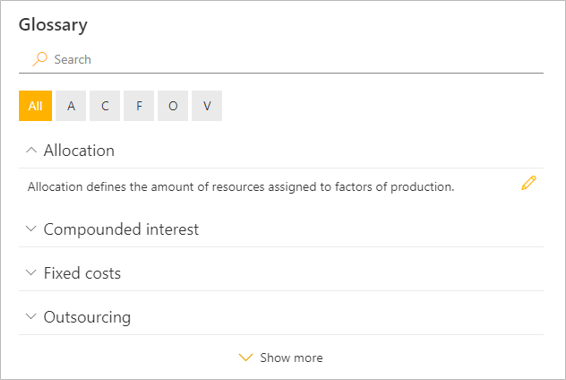Click the search magnifier icon
The height and width of the screenshot is (380, 566).
tap(40, 59)
